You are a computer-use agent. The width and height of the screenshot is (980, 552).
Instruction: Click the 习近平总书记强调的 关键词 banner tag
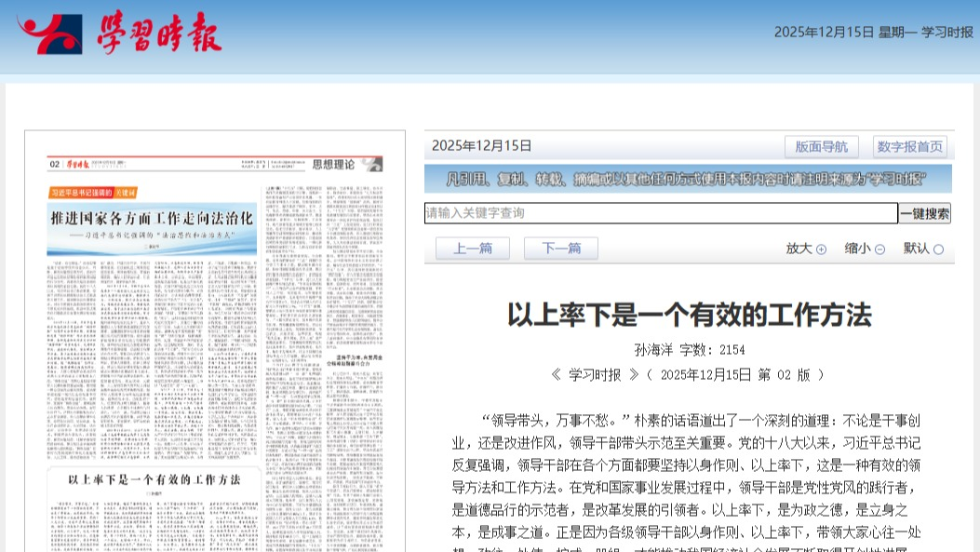click(90, 193)
